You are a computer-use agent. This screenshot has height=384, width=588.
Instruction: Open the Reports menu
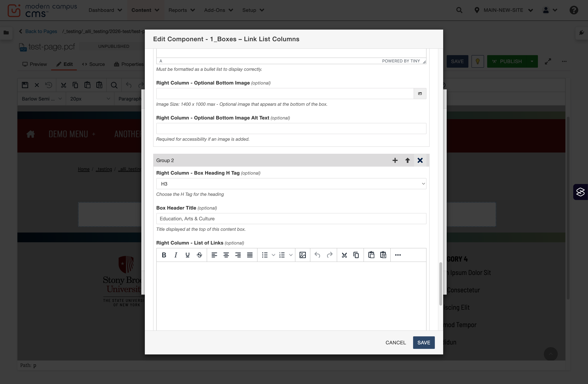182,10
